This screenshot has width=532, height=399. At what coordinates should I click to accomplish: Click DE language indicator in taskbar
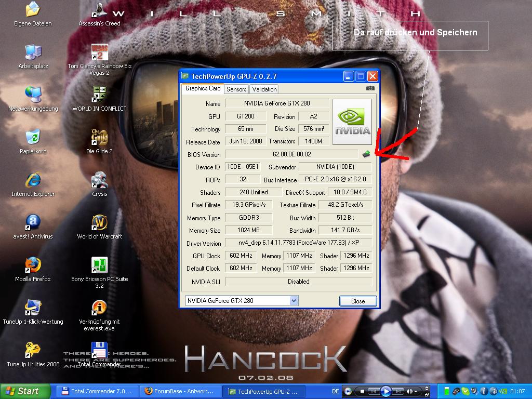[x=335, y=391]
